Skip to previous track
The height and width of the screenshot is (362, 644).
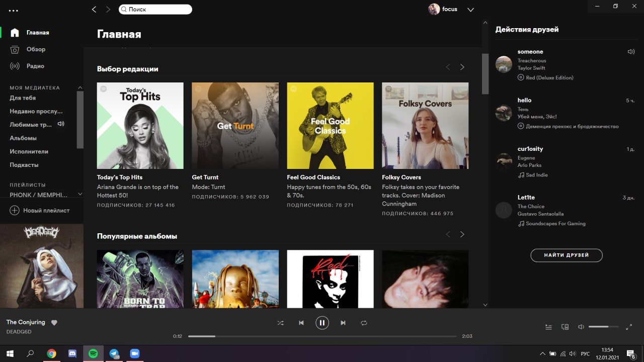pos(301,323)
